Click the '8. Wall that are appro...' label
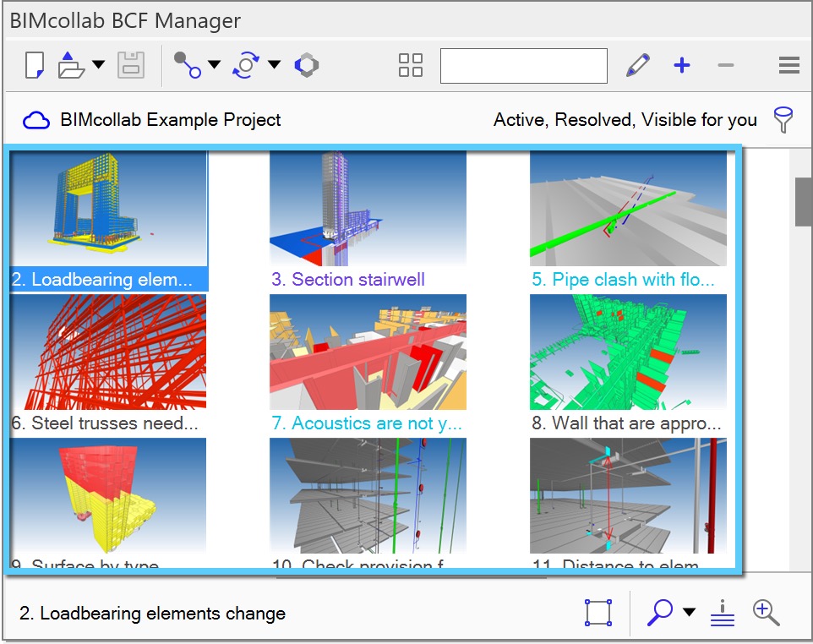The height and width of the screenshot is (644, 813). coord(626,423)
